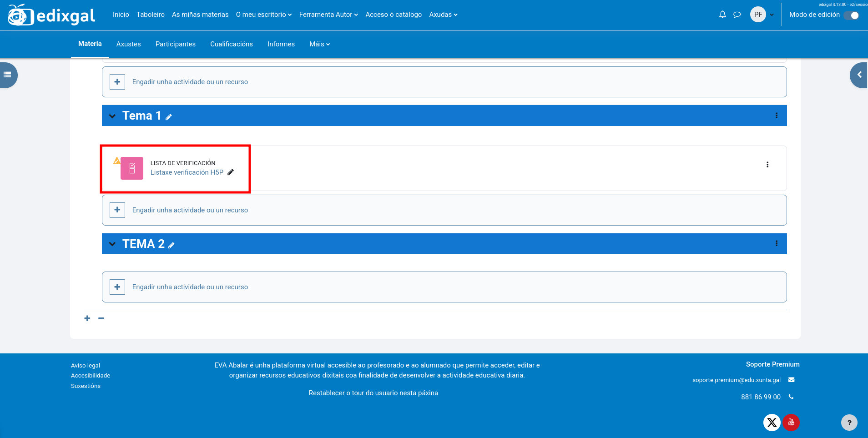This screenshot has height=438, width=868.
Task: Collapse the Tema 1 section
Action: (x=112, y=116)
